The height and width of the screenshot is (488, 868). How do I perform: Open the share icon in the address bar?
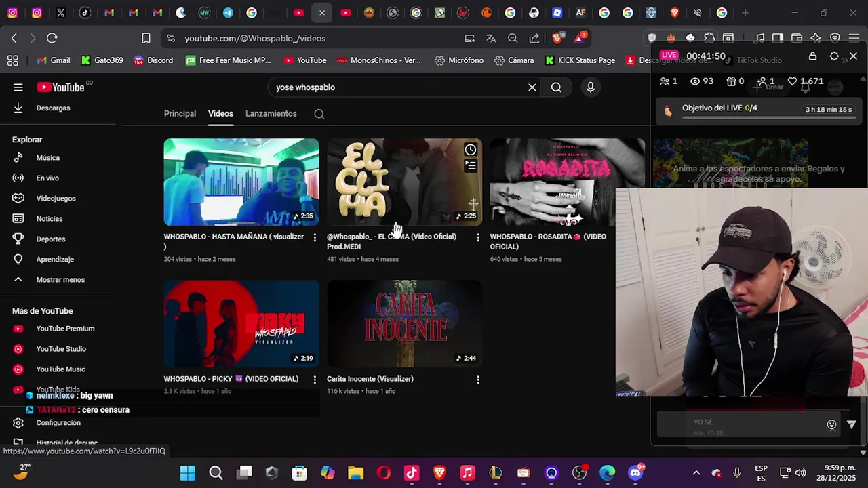534,39
